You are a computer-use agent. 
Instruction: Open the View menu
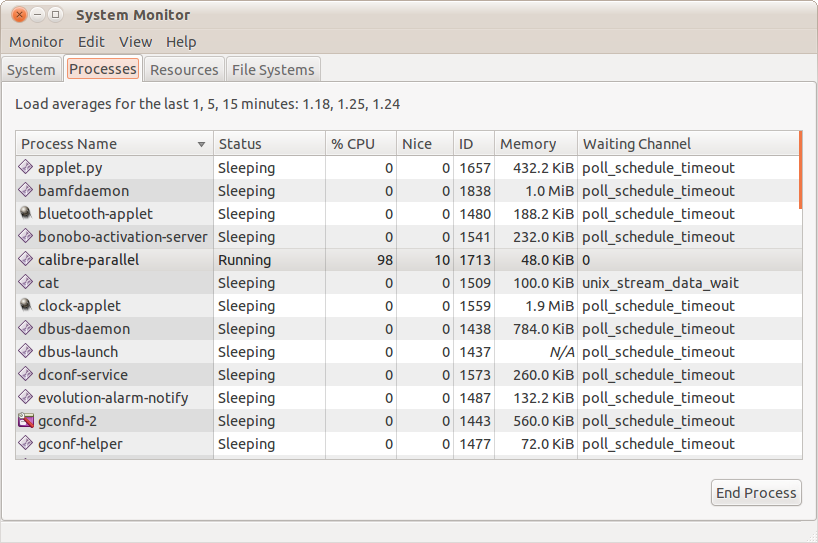coord(135,42)
